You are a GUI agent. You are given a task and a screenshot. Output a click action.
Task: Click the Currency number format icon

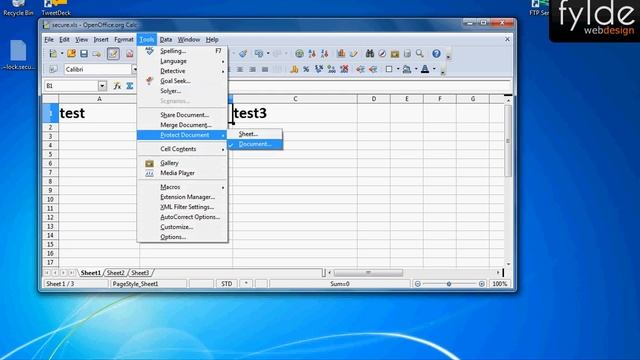pyautogui.click(x=294, y=69)
